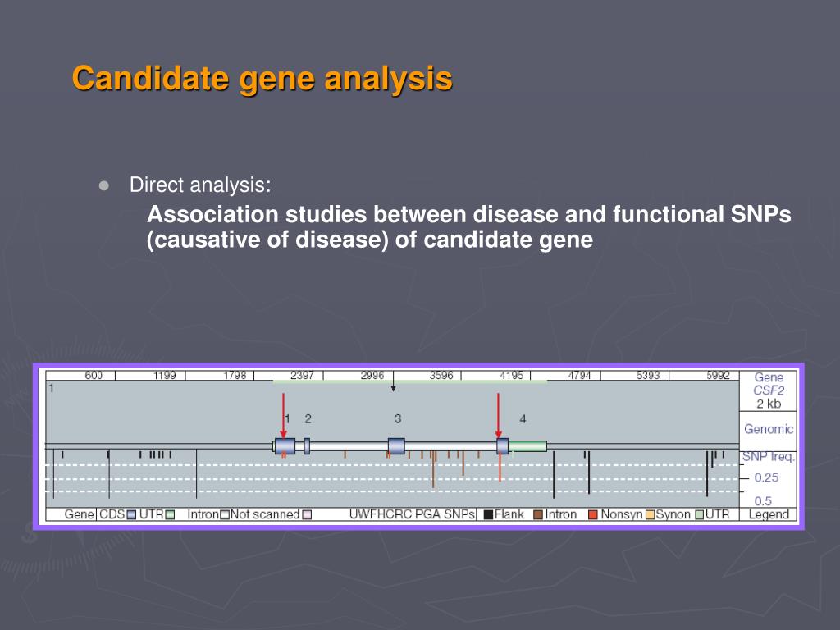Screen dimensions: 840x630
Task: Click the UWFHCRC PGA SNPs legend text
Action: tap(412, 514)
